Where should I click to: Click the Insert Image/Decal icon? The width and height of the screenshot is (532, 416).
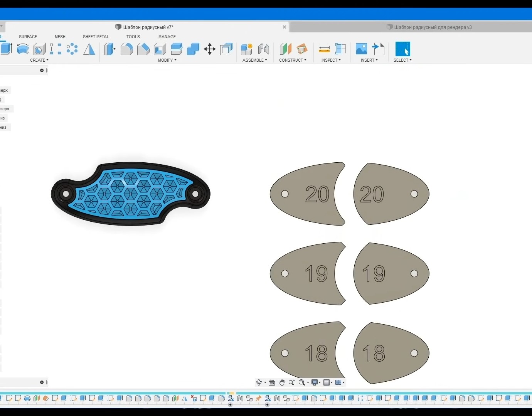tap(361, 49)
